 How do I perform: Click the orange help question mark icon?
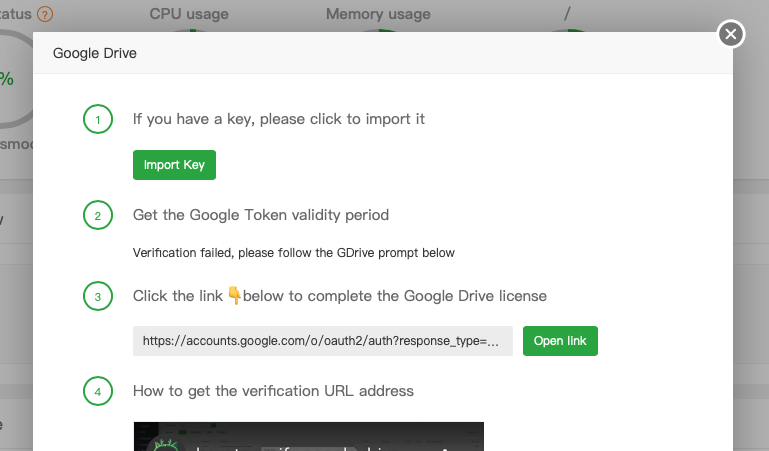45,15
